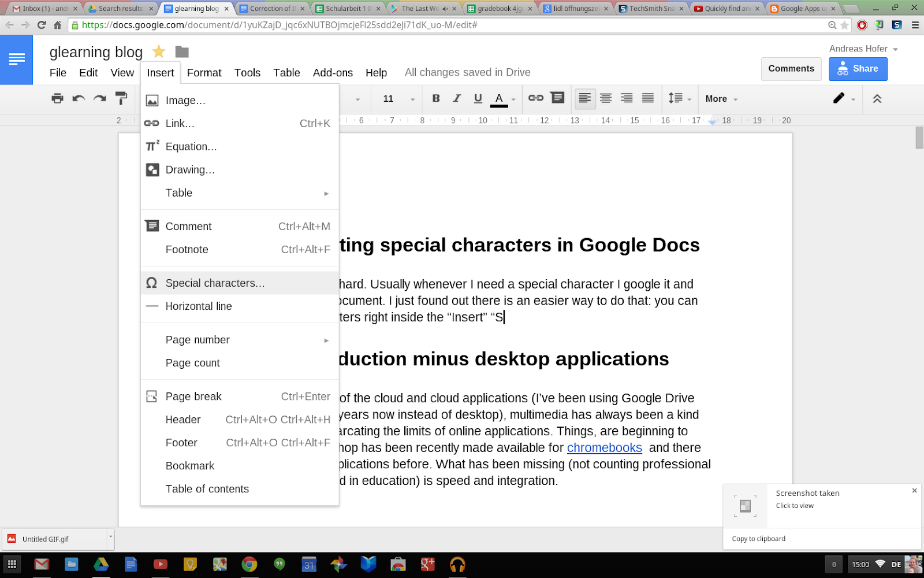Image resolution: width=924 pixels, height=578 pixels.
Task: Open the Docs home menu icon
Action: point(16,60)
